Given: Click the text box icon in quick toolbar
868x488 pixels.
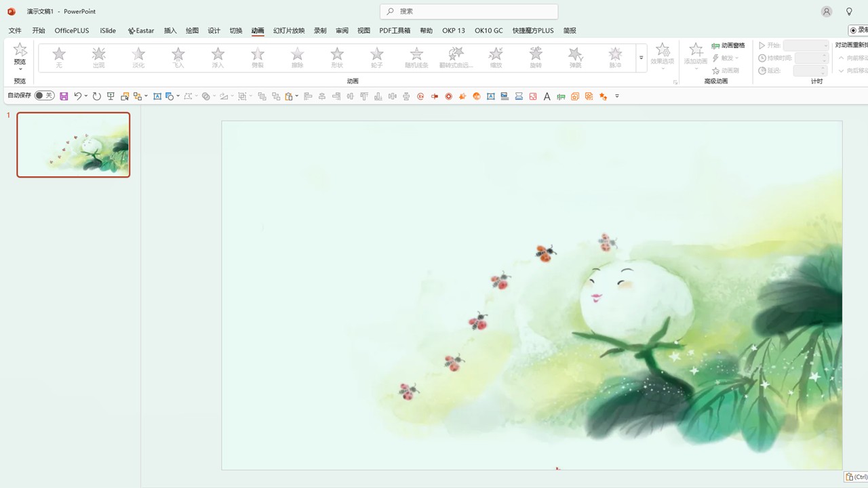Looking at the screenshot, I should (157, 96).
